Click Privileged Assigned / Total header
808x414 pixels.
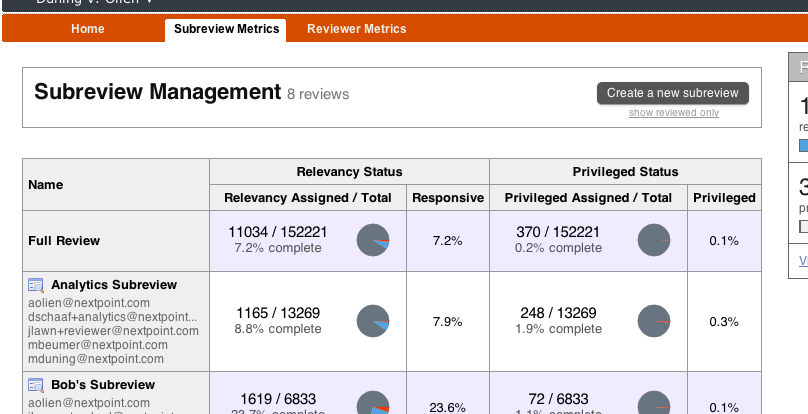coord(588,198)
